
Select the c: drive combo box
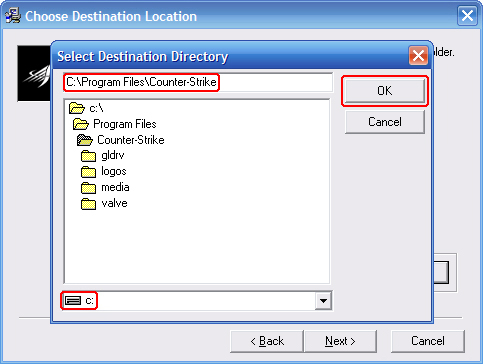[x=197, y=301]
